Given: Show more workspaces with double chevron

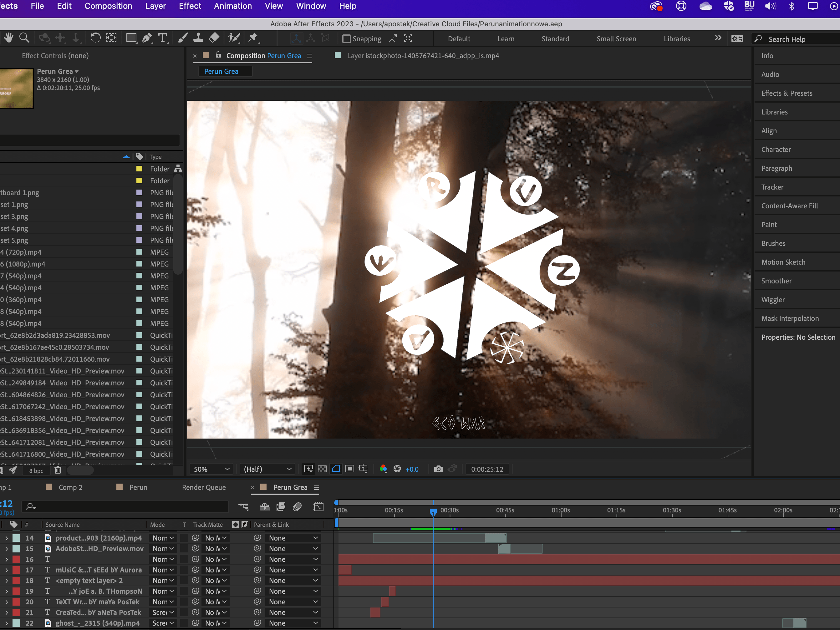Looking at the screenshot, I should [x=718, y=38].
